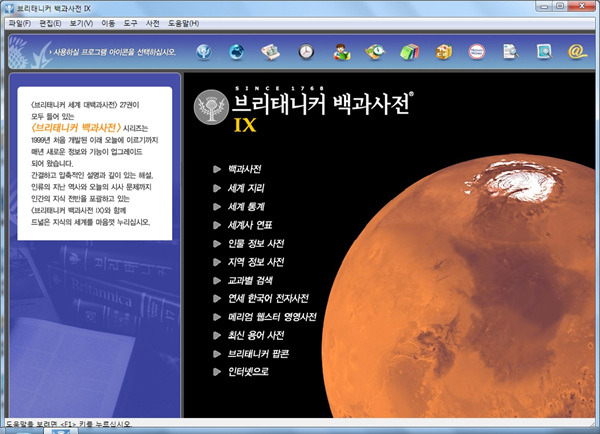The height and width of the screenshot is (434, 600).
Task: Open World Statistics scroll icon in toolbar
Action: (x=271, y=52)
